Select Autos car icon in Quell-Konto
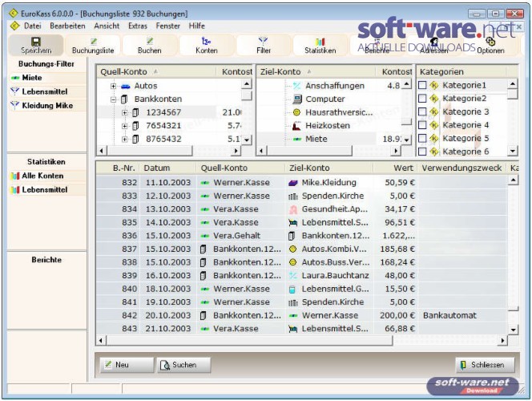 (126, 86)
